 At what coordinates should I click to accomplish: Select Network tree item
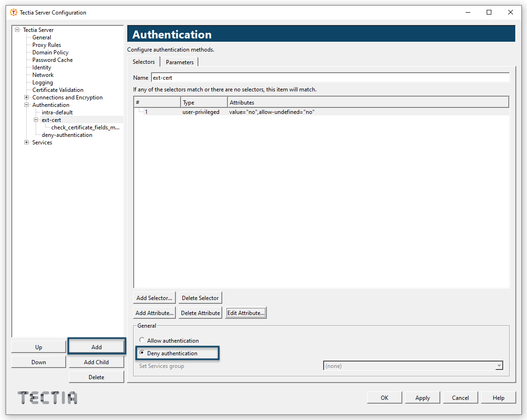click(43, 75)
